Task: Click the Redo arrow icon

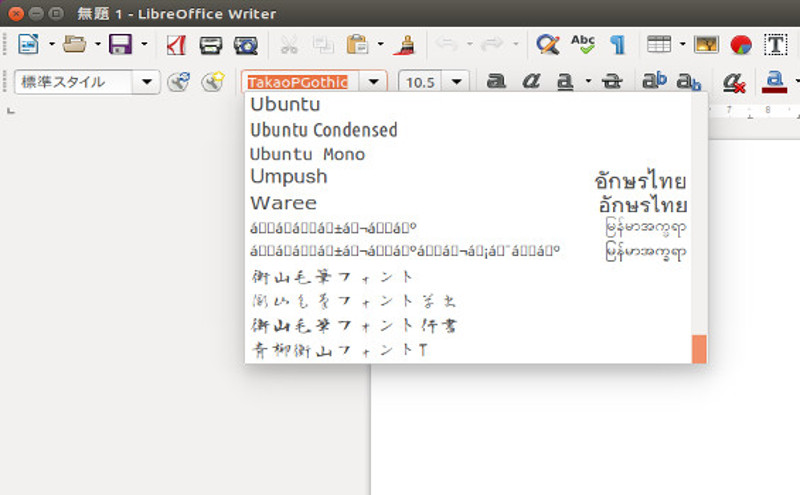Action: pyautogui.click(x=492, y=44)
